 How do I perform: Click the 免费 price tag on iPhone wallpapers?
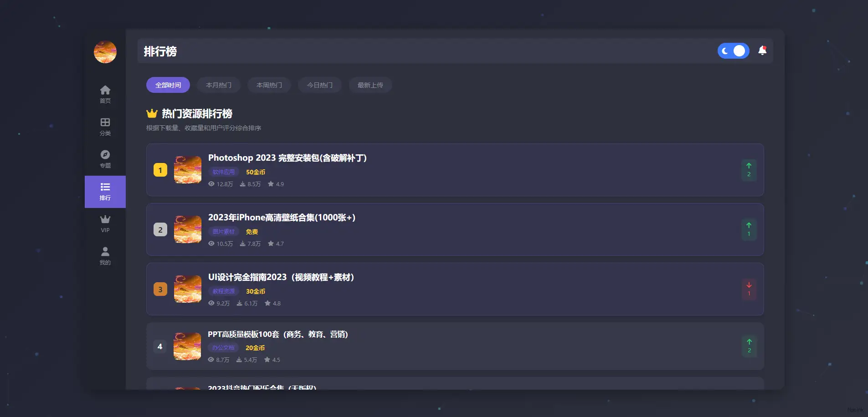tap(252, 231)
